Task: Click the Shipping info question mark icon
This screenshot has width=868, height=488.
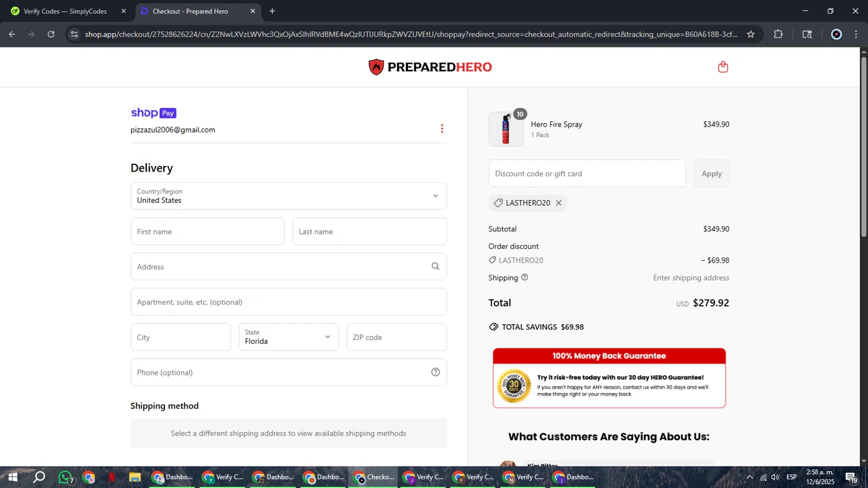Action: 525,278
